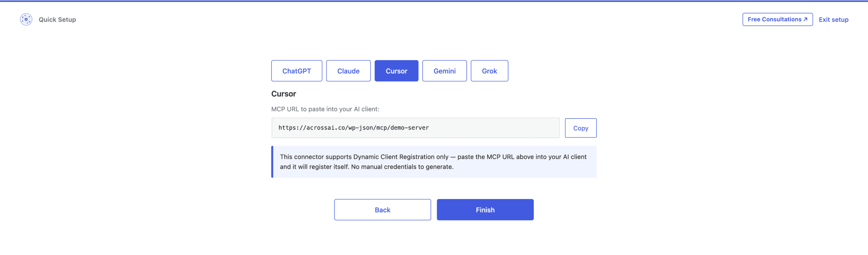Screen dimensions: 868x255
Task: Click the MCP URL field
Action: 415,128
